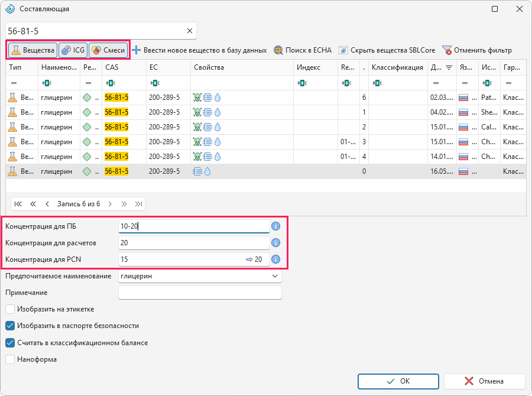Screen dimensions: 532x396
Task: Click the arrow 20 value in PCN field
Action: (254, 259)
